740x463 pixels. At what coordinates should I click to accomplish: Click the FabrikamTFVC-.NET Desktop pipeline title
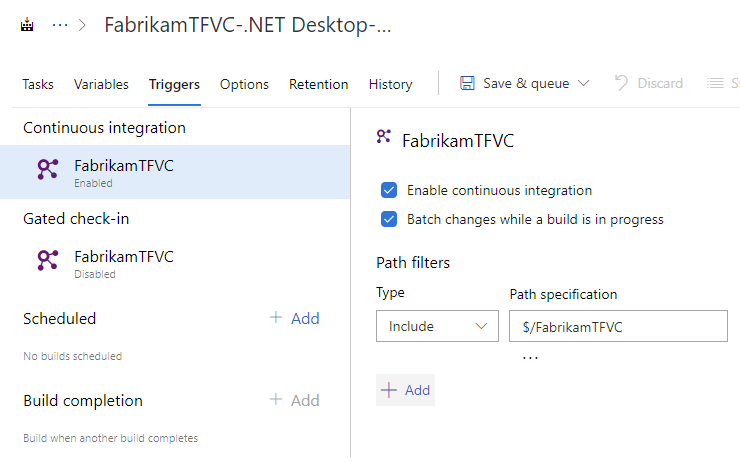pyautogui.click(x=248, y=25)
